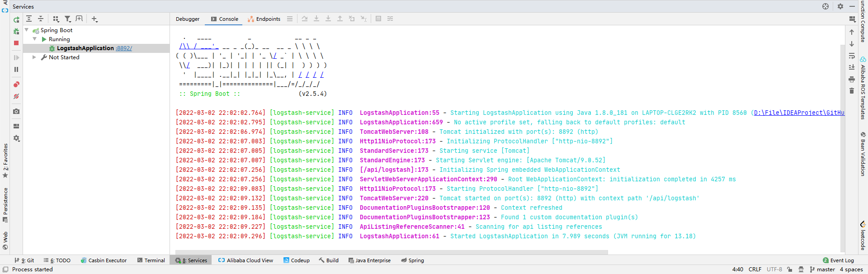Open the Group By dropdown icon
Screen dimensions: 868x274
(x=56, y=19)
